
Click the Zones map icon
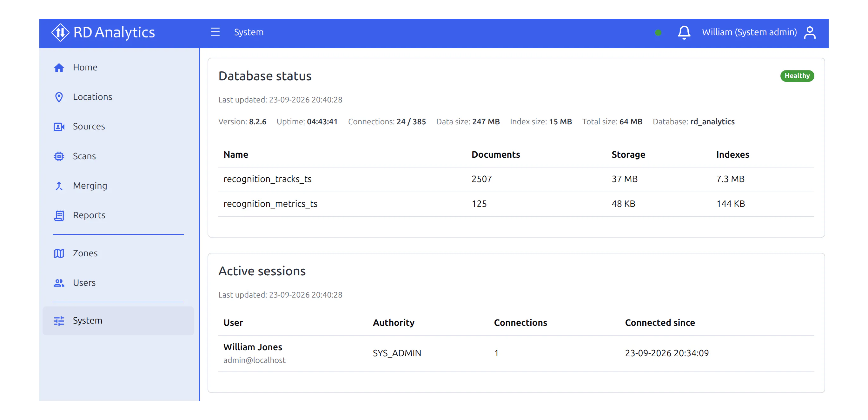pyautogui.click(x=59, y=253)
